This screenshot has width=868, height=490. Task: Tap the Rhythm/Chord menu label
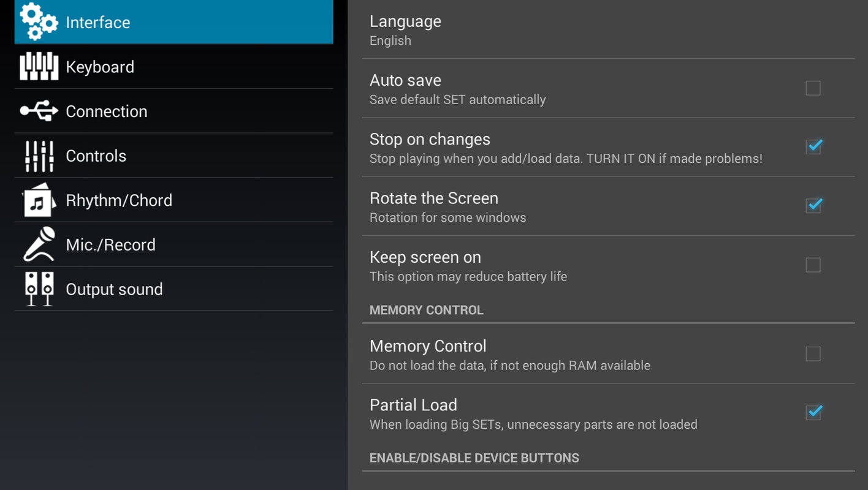(119, 200)
